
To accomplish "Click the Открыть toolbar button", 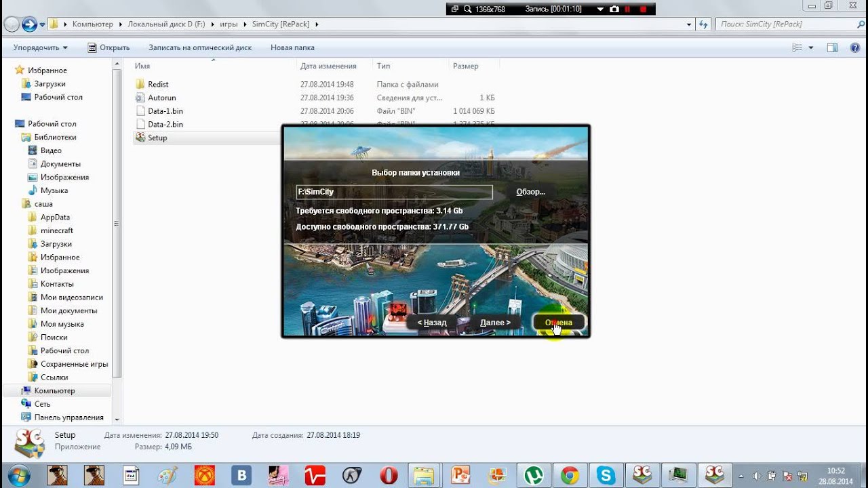I will coord(108,47).
